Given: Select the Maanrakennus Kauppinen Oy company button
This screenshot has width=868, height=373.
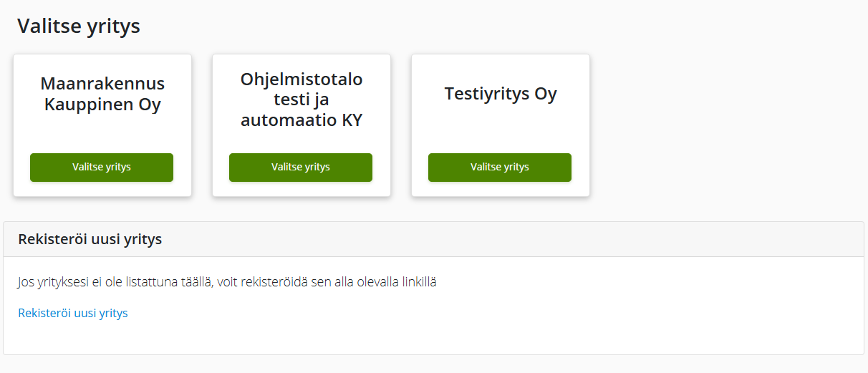Looking at the screenshot, I should [102, 168].
